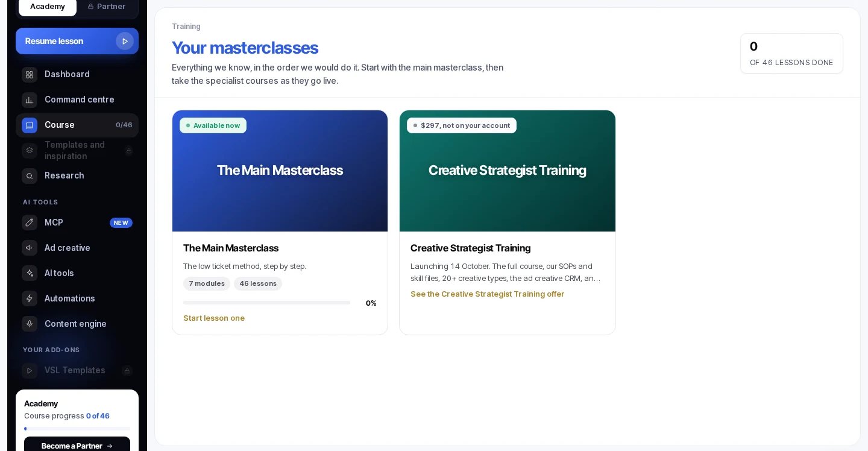Click the 46 lessons tag

pos(258,283)
